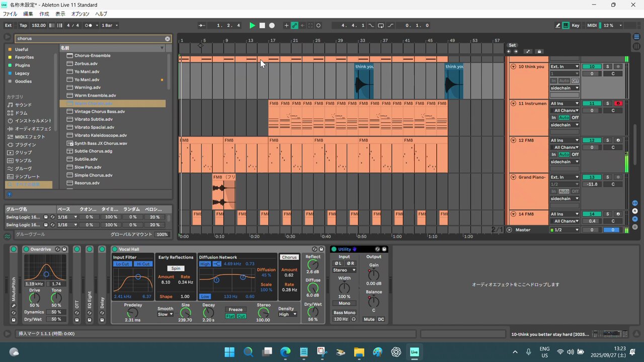Stop playback with the square Stop button
This screenshot has width=644, height=362.
(x=262, y=26)
